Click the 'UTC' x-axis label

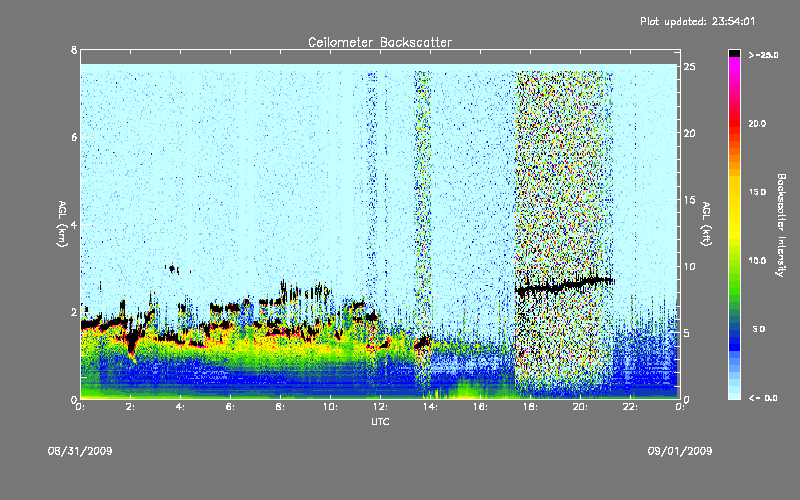coord(380,421)
